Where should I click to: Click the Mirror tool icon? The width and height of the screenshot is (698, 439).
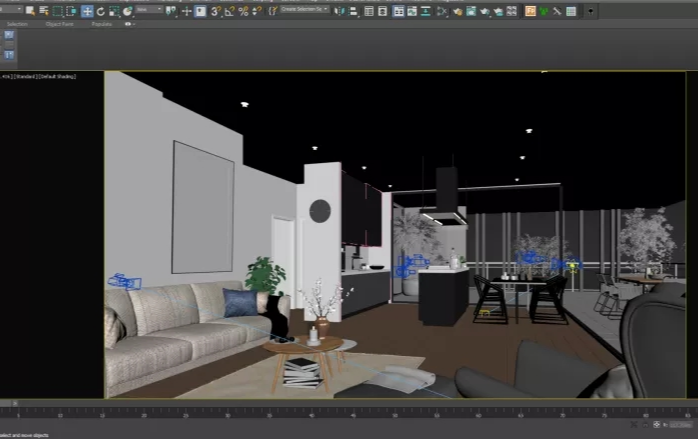pyautogui.click(x=339, y=11)
